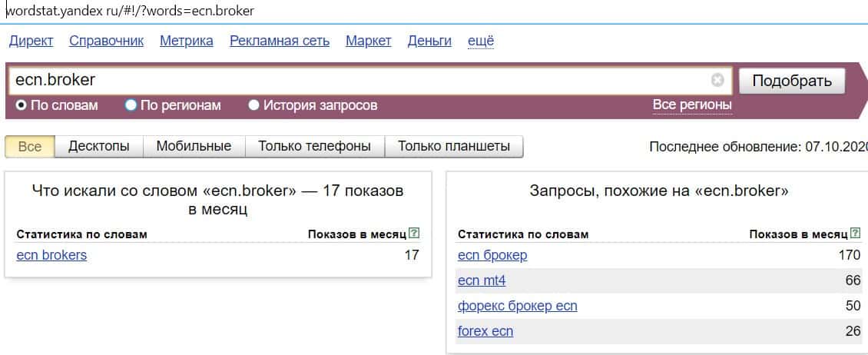Open the forex ecn query link
The height and width of the screenshot is (355, 868).
(485, 331)
